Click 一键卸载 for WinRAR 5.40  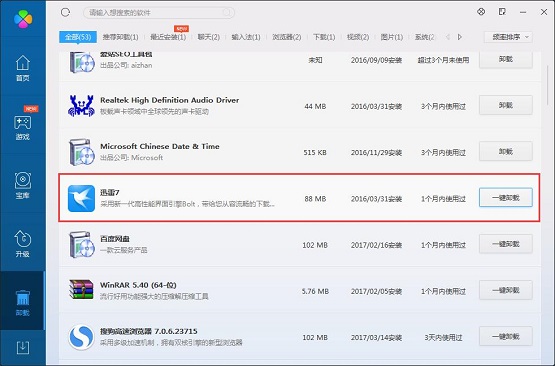coord(506,290)
